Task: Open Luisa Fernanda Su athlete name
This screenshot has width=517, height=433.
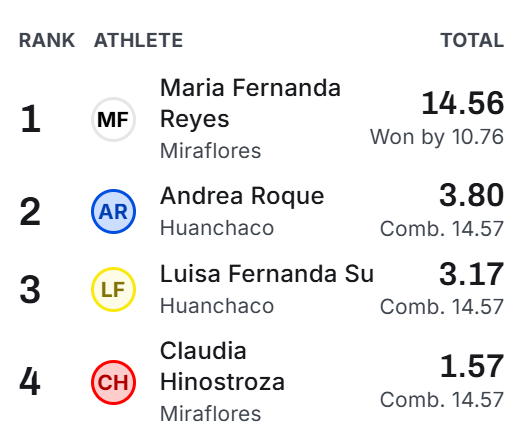Action: coord(267,274)
